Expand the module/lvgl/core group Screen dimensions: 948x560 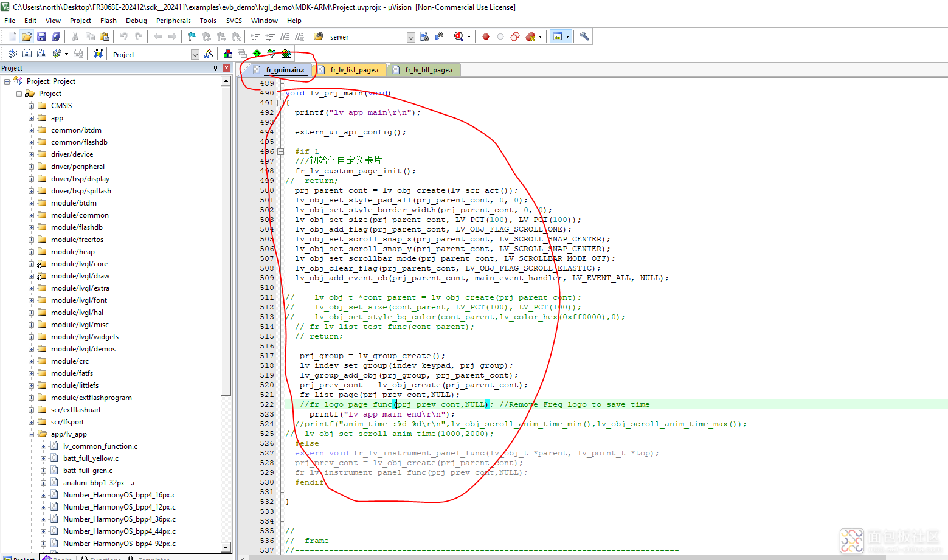[31, 264]
